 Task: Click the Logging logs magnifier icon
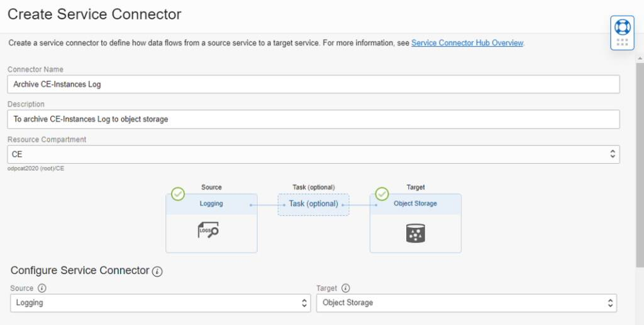pos(208,231)
